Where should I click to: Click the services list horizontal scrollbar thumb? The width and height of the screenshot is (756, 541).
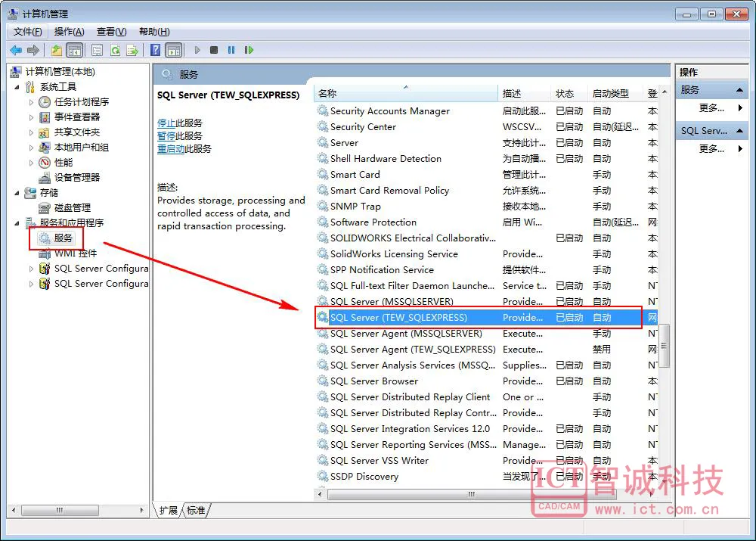[x=472, y=494]
